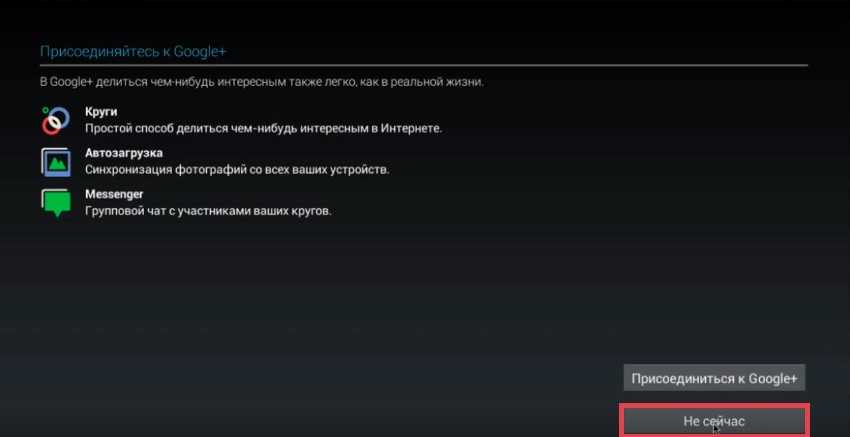The width and height of the screenshot is (850, 437).
Task: Click the Круги circles icon
Action: pos(56,120)
